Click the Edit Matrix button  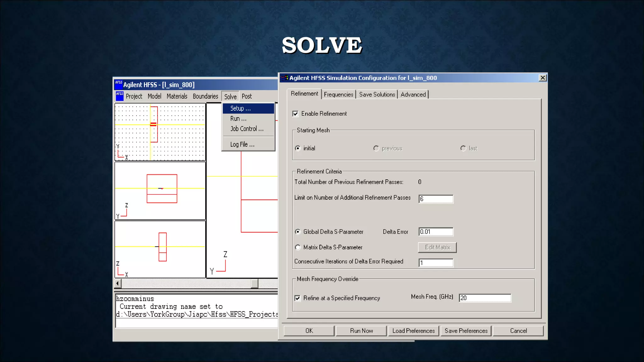[437, 247]
